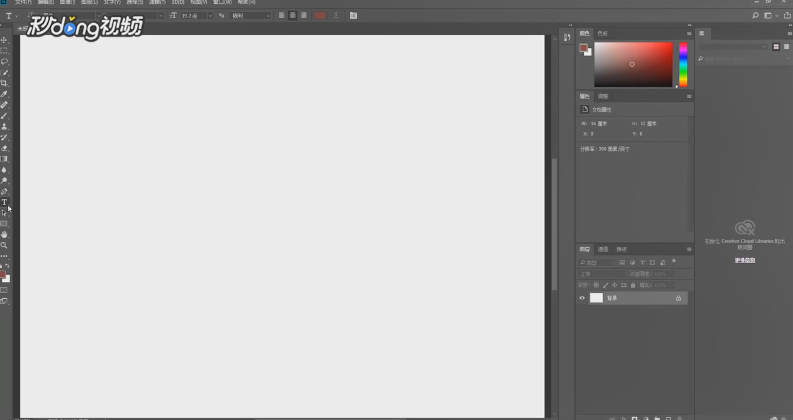Click the 更多信息 link in Libraries

[x=745, y=260]
